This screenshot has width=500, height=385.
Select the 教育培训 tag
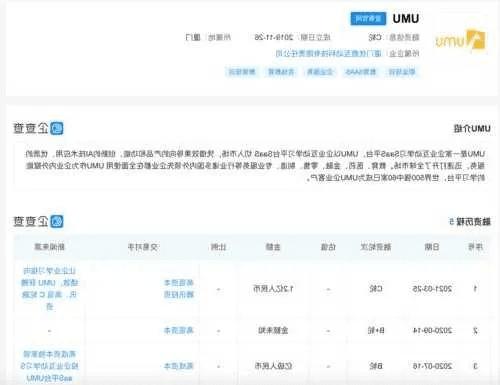(x=242, y=72)
